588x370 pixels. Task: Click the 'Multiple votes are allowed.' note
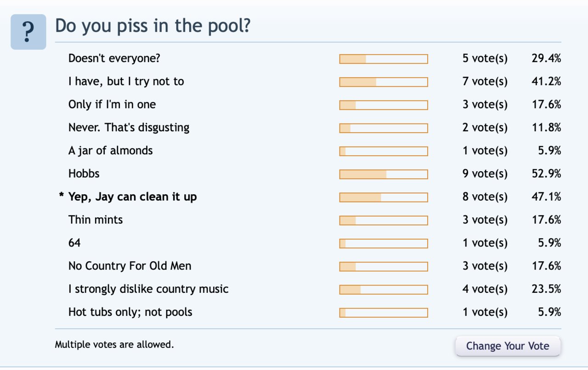point(114,344)
